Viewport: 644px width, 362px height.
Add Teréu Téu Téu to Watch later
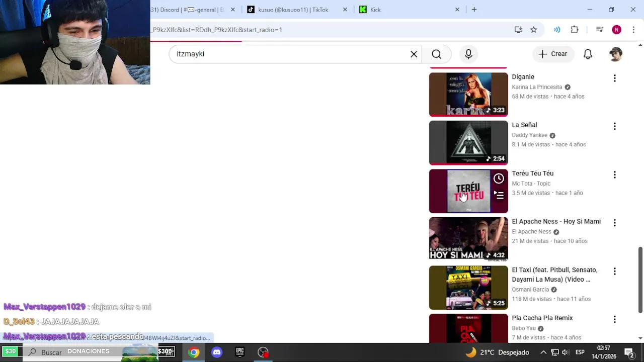coord(499,178)
